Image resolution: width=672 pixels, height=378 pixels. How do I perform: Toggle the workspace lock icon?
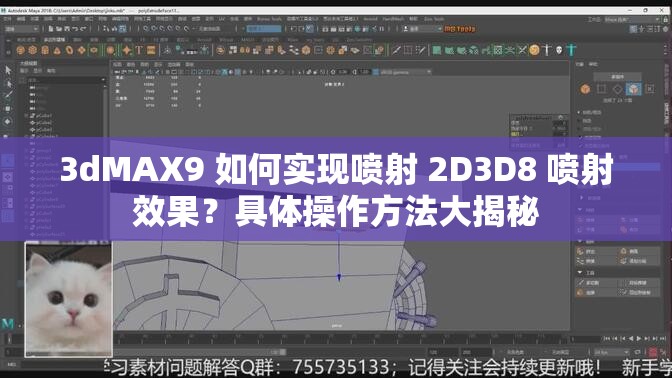666,19
